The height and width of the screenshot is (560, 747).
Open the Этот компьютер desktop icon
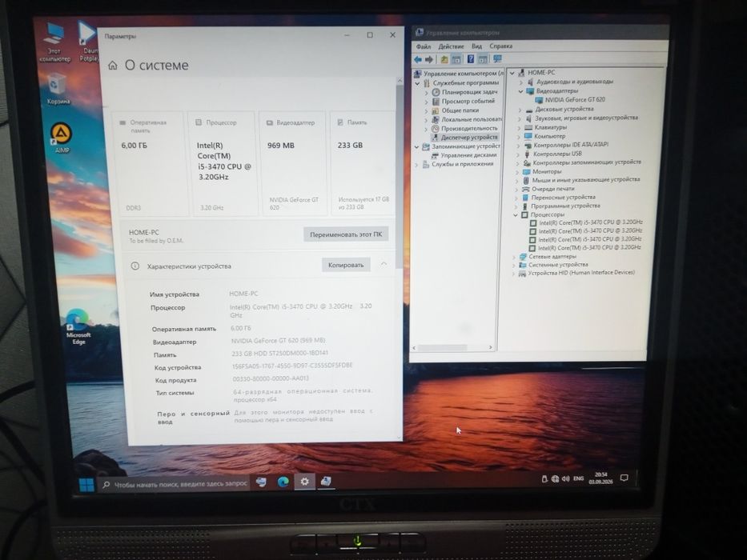tap(54, 42)
